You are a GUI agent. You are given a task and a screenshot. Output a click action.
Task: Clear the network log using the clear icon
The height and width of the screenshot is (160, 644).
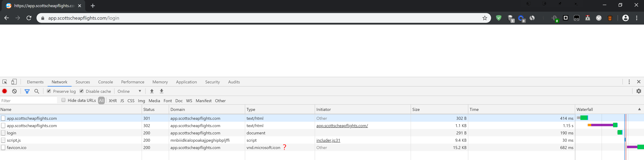click(x=14, y=91)
